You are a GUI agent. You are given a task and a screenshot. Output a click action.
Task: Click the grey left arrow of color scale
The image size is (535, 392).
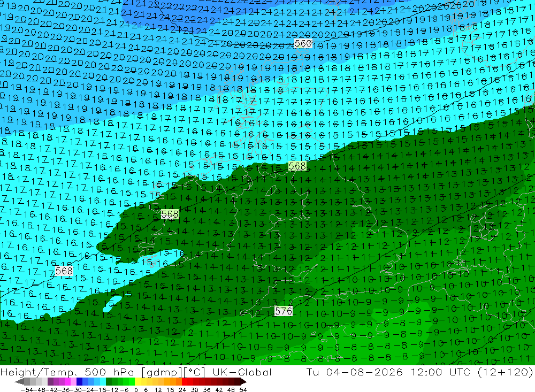tap(19, 382)
